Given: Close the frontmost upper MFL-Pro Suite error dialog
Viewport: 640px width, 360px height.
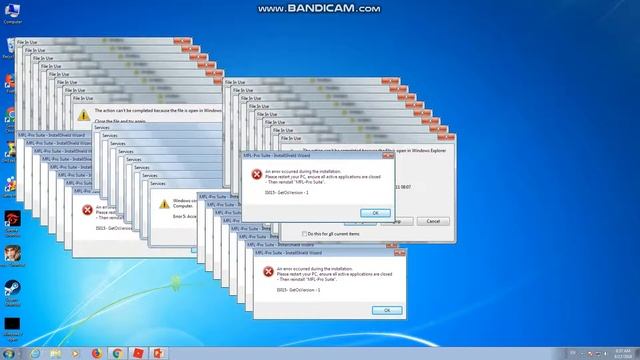Looking at the screenshot, I should 388,156.
